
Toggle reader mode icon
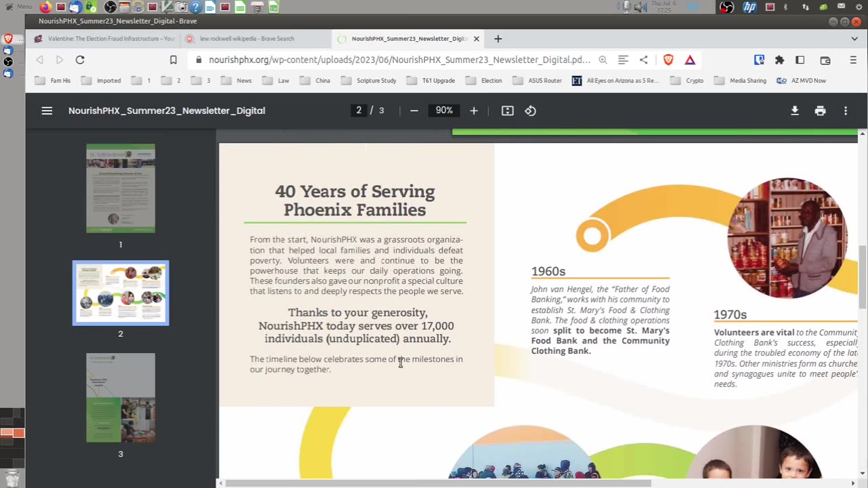623,60
